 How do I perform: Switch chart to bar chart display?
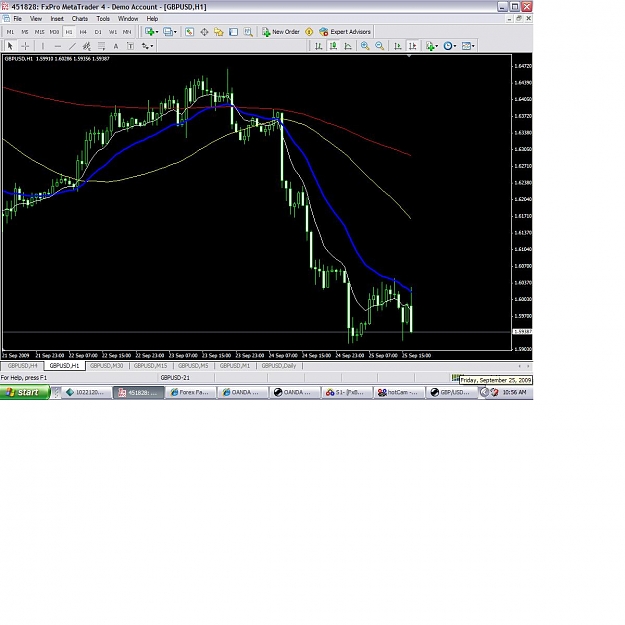click(318, 46)
